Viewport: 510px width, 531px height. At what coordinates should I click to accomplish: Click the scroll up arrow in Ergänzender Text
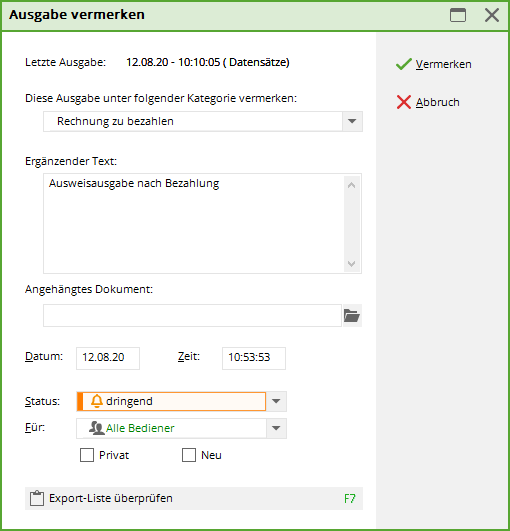352,185
